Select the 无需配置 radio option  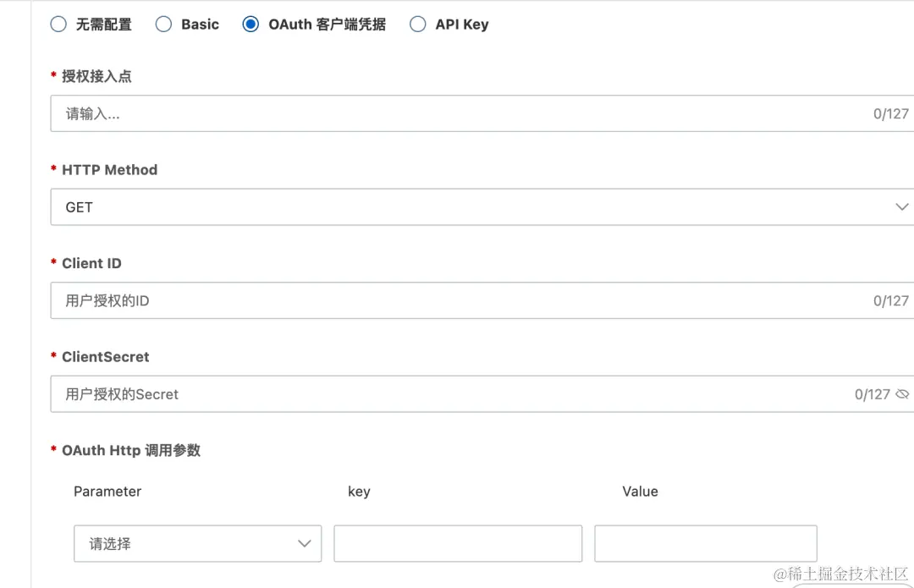[x=58, y=25]
